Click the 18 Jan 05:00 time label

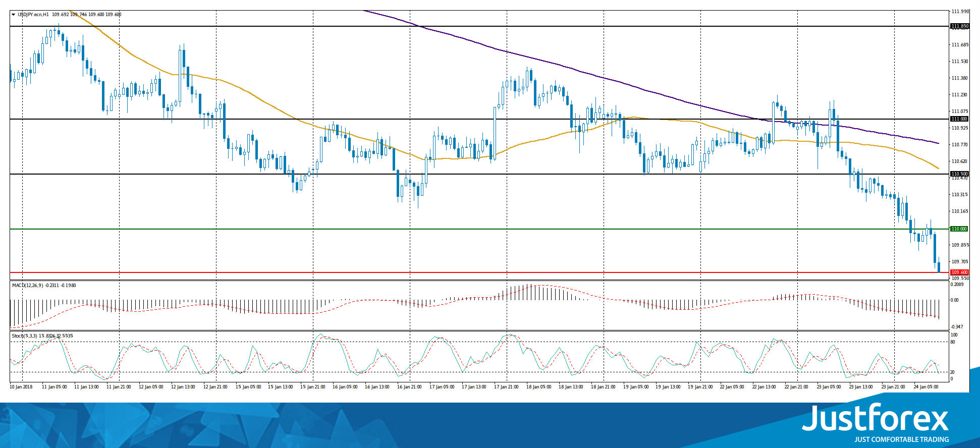point(538,387)
